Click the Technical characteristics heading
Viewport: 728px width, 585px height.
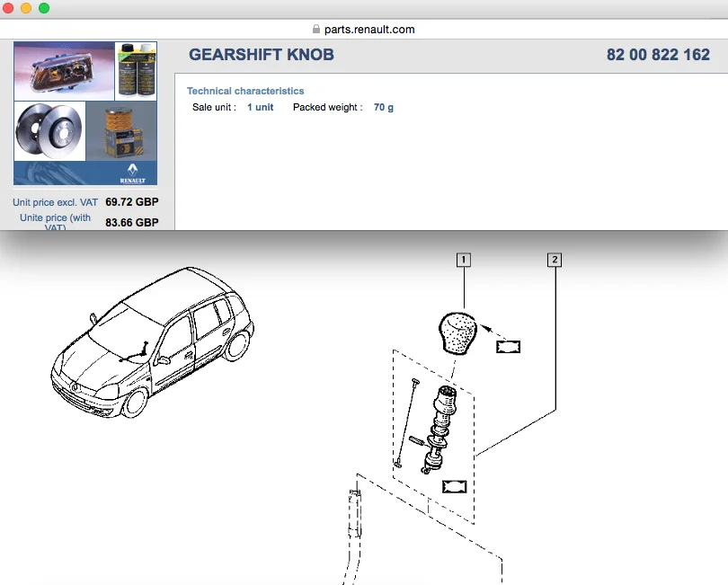tap(245, 91)
